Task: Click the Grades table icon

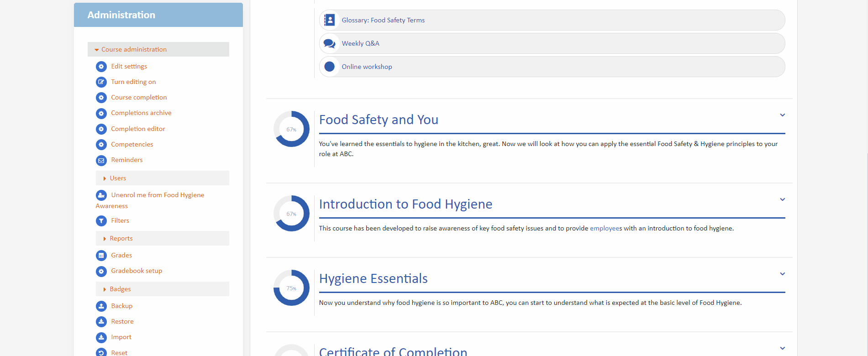Action: pos(101,256)
